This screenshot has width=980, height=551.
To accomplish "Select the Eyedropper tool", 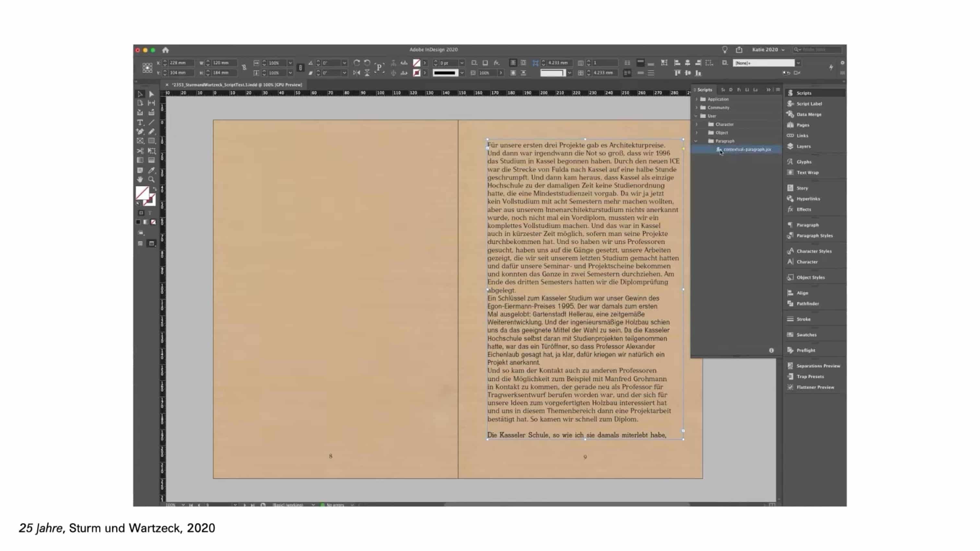I will 151,170.
